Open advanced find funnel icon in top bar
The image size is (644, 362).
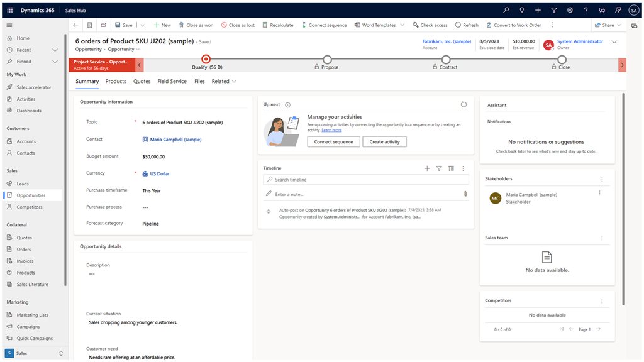(554, 10)
